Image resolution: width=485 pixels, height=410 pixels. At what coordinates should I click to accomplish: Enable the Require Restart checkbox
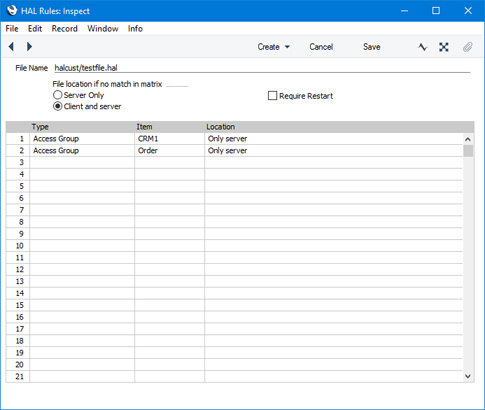pos(272,96)
